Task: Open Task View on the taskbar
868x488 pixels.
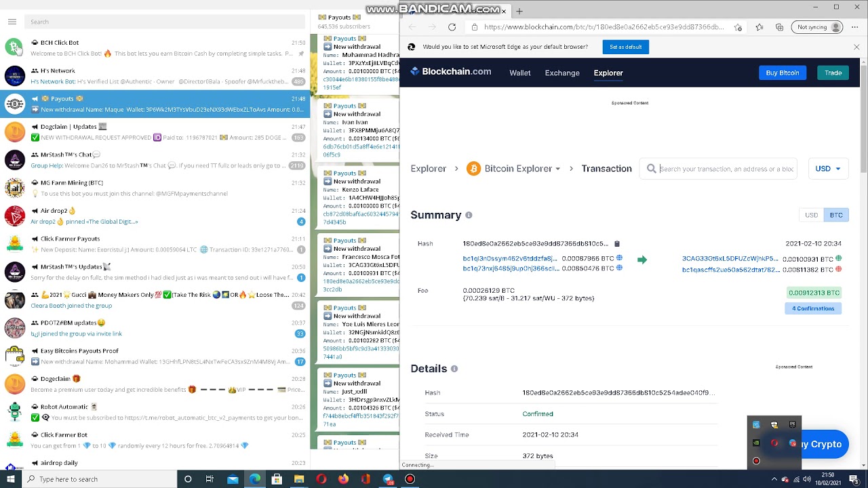Action: [x=210, y=479]
